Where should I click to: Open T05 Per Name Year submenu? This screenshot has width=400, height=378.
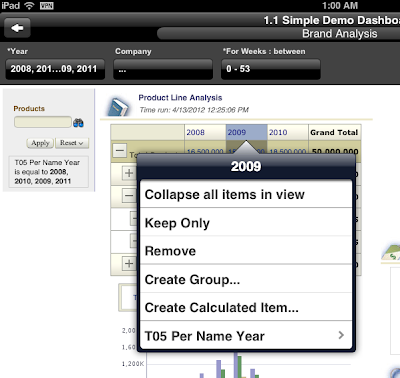tap(246, 335)
